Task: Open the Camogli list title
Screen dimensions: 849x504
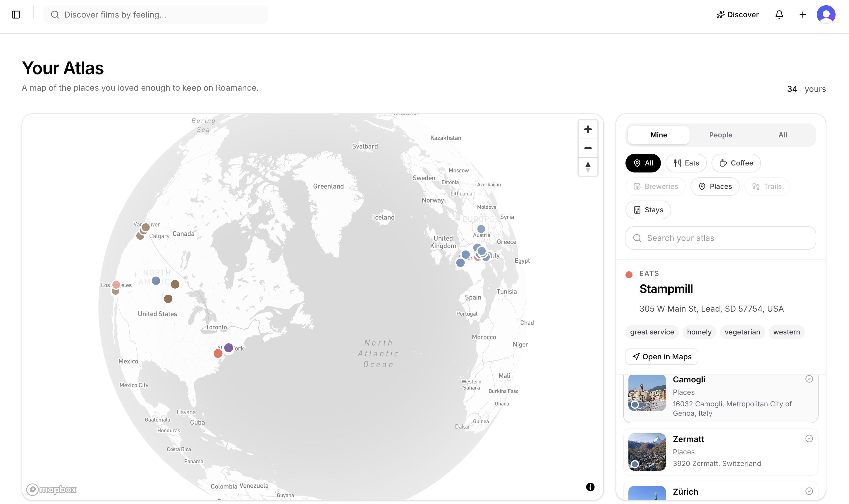Action: 689,379
